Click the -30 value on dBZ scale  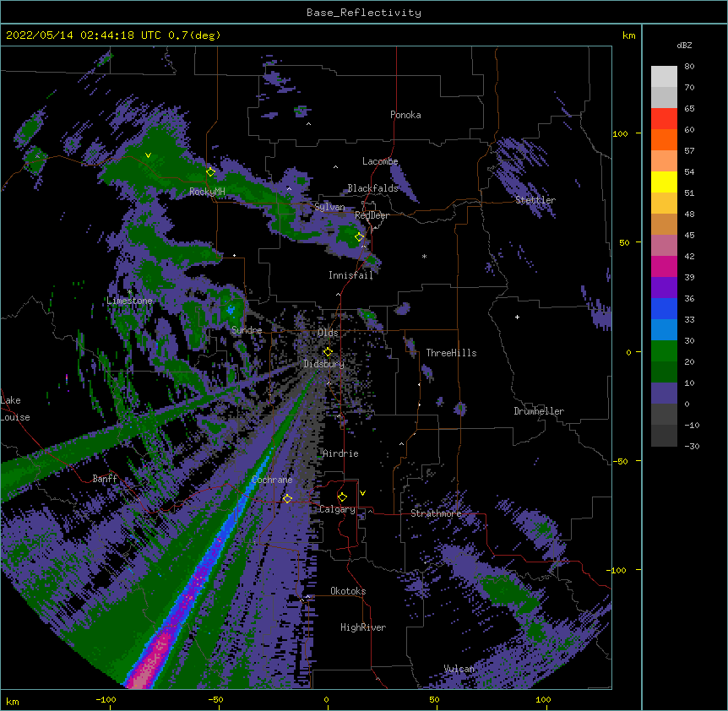click(692, 446)
